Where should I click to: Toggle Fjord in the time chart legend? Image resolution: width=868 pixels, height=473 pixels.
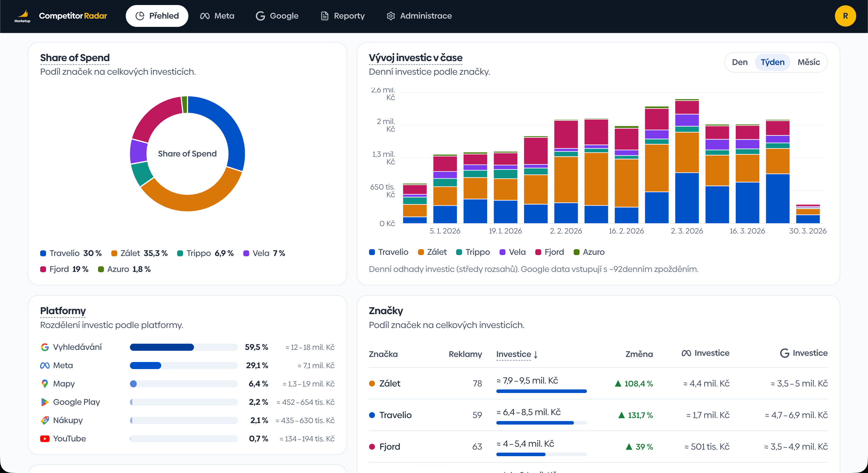coord(549,252)
